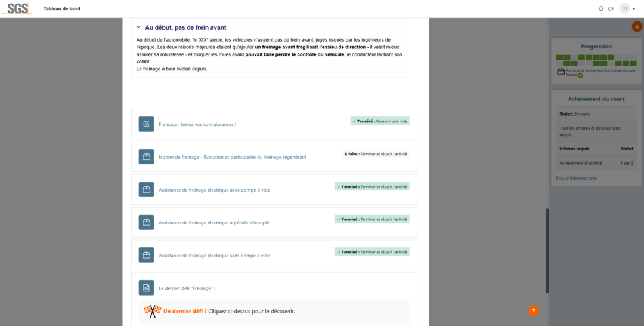Screen dimensions: 644x326
Task: Open the messages chat bubble icon
Action: pyautogui.click(x=611, y=8)
